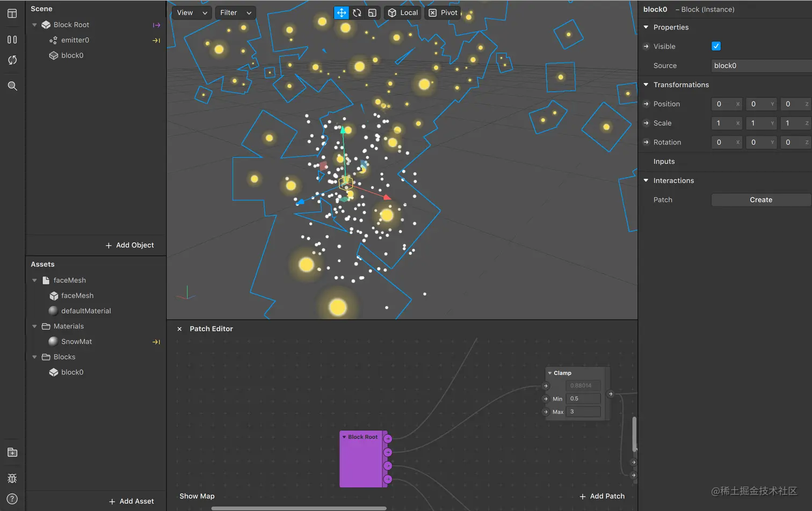Click the Scale Y field

[761, 123]
